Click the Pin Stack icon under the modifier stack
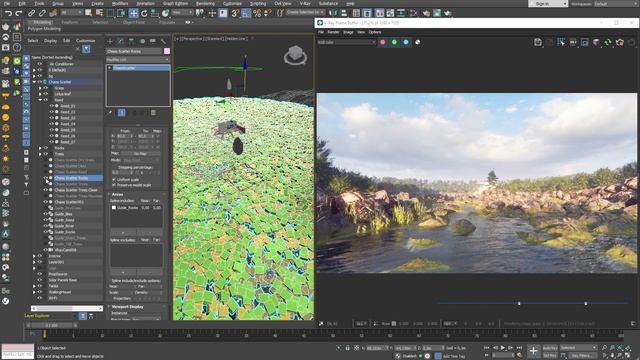640x360 pixels. click(x=110, y=113)
